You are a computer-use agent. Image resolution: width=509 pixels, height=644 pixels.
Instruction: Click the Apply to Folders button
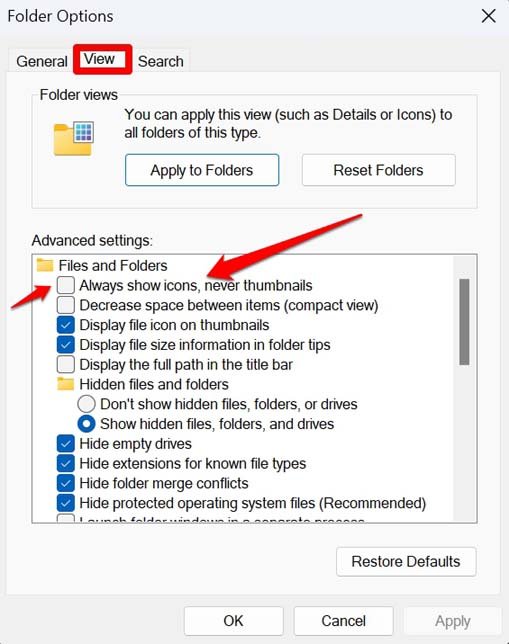pos(202,170)
